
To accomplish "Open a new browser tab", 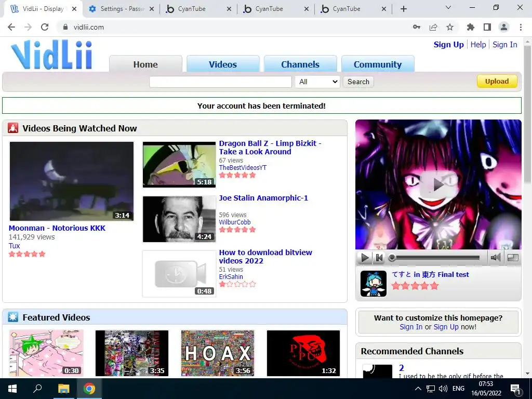I will pyautogui.click(x=403, y=9).
